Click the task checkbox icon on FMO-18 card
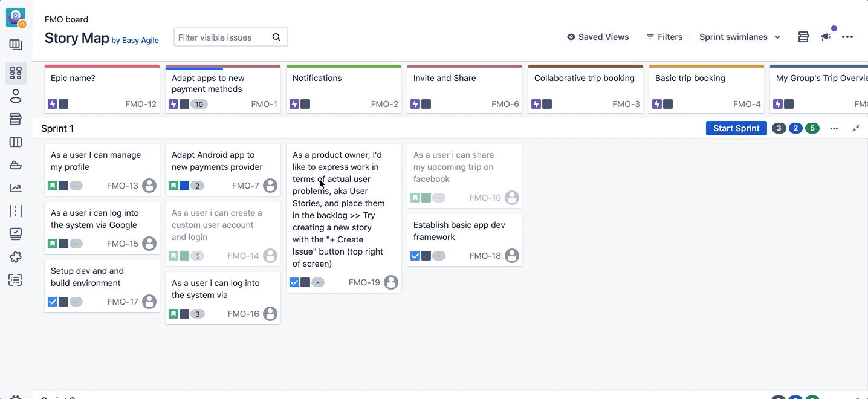This screenshot has width=868, height=399. [x=415, y=256]
